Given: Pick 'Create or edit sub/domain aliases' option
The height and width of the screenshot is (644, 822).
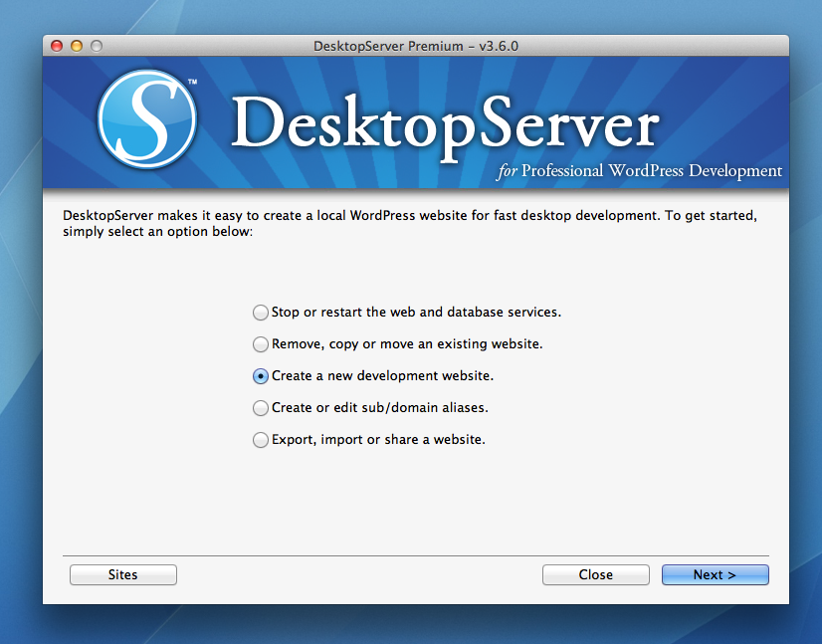Looking at the screenshot, I should coord(261,408).
